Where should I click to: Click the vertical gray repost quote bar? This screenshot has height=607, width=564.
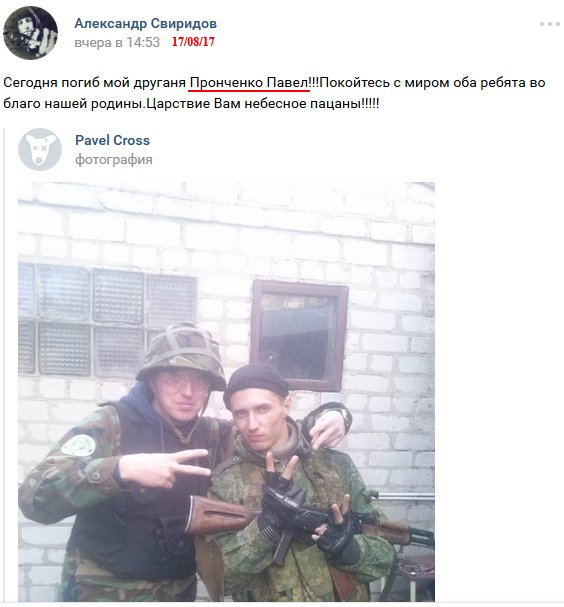(5, 364)
